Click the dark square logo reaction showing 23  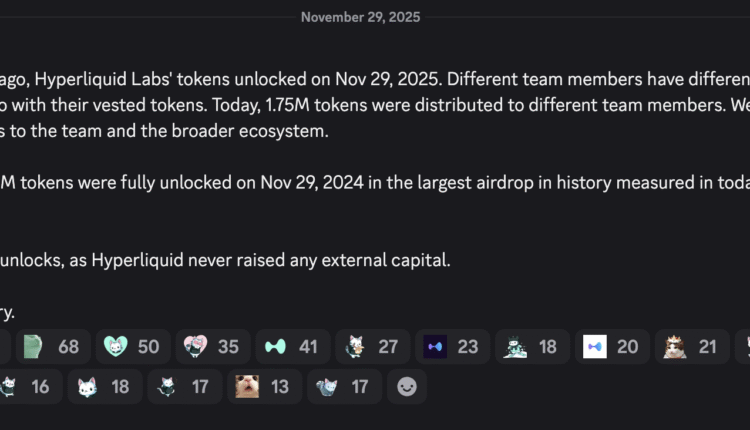click(x=452, y=347)
